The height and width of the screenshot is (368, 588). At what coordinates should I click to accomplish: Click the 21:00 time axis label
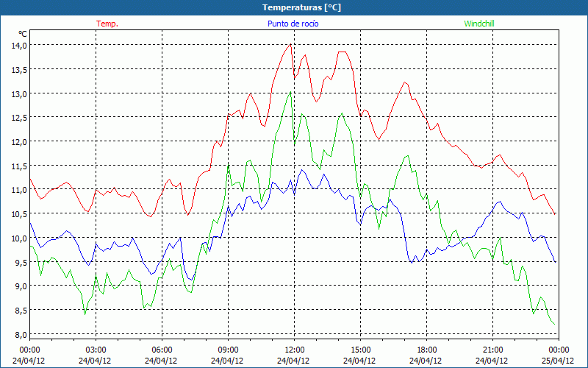point(492,350)
